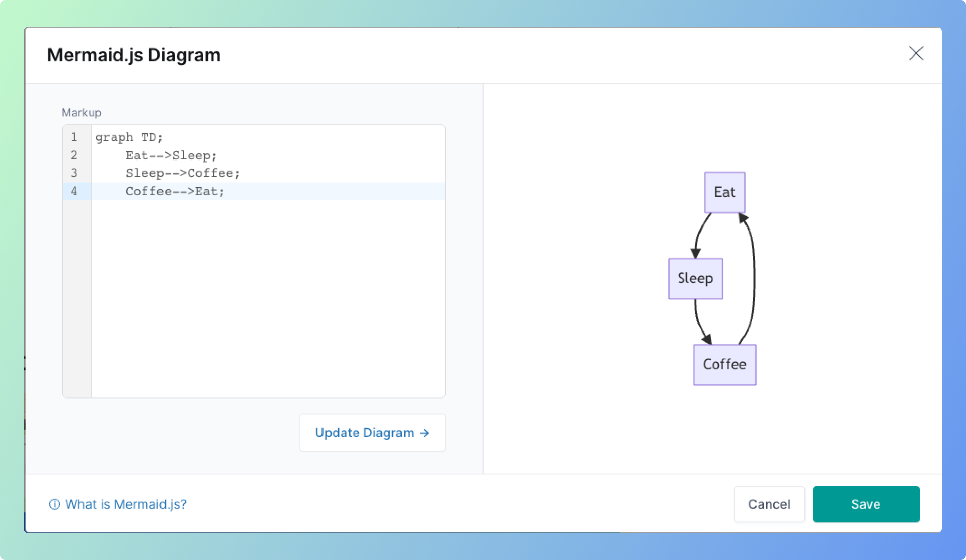Select line number 1 in the gutter
Viewport: 966px width, 560px height.
74,137
